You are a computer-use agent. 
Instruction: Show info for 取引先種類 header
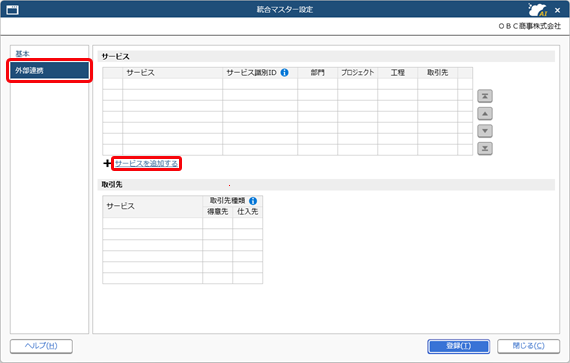253,201
